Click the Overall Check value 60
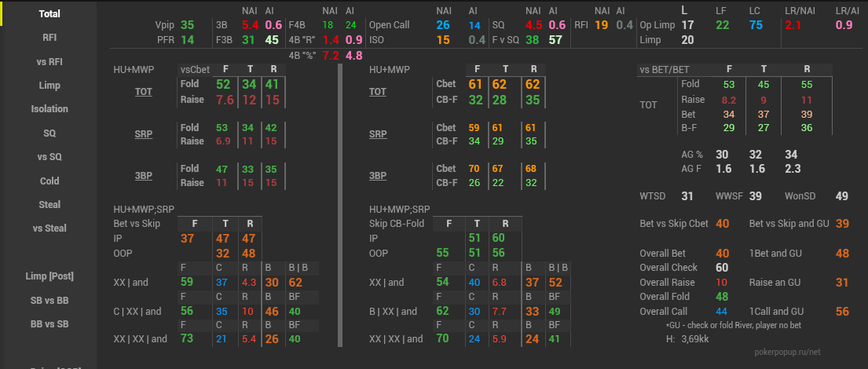The image size is (868, 369). [722, 268]
